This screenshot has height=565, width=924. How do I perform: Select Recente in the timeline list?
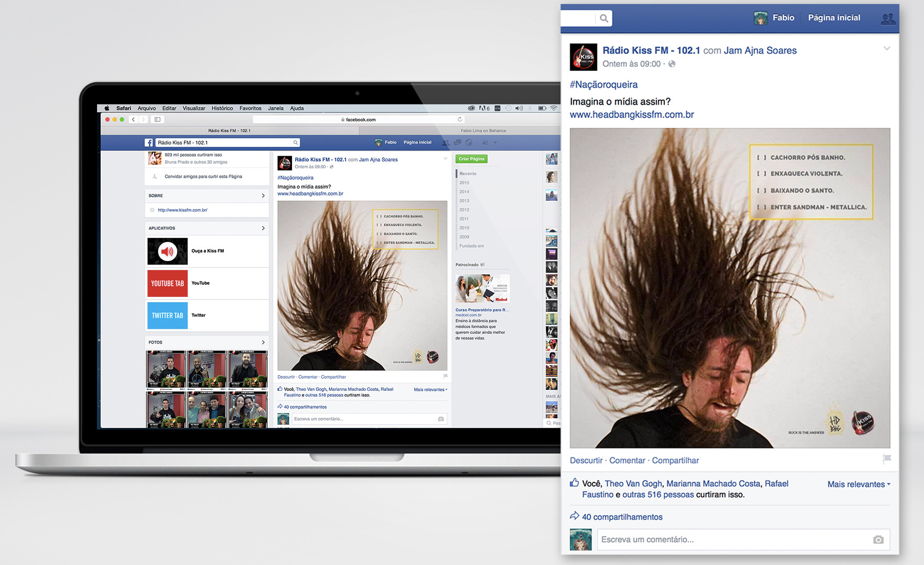(x=468, y=174)
